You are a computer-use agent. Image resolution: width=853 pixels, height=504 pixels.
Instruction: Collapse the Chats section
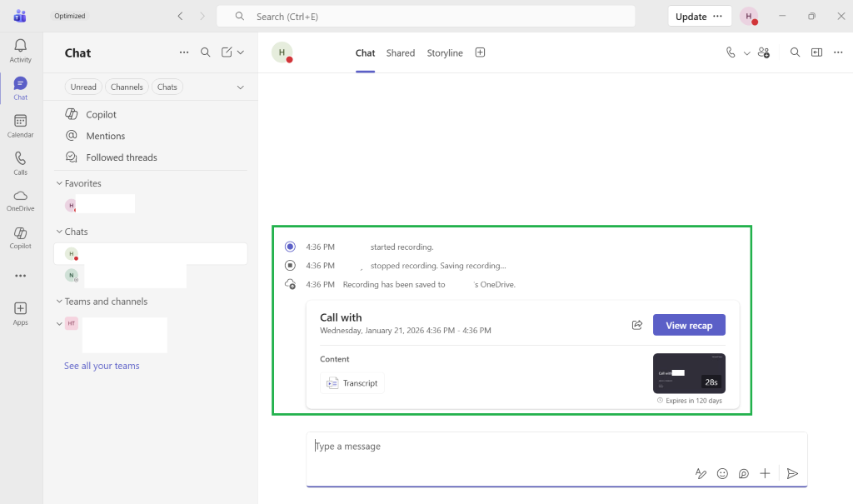pyautogui.click(x=59, y=232)
